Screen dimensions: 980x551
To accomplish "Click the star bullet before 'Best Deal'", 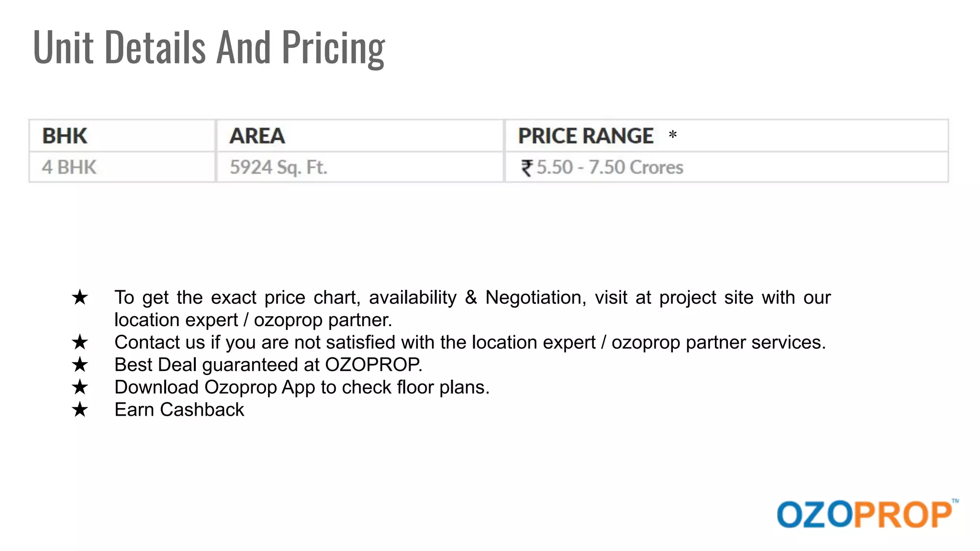I will [x=80, y=365].
